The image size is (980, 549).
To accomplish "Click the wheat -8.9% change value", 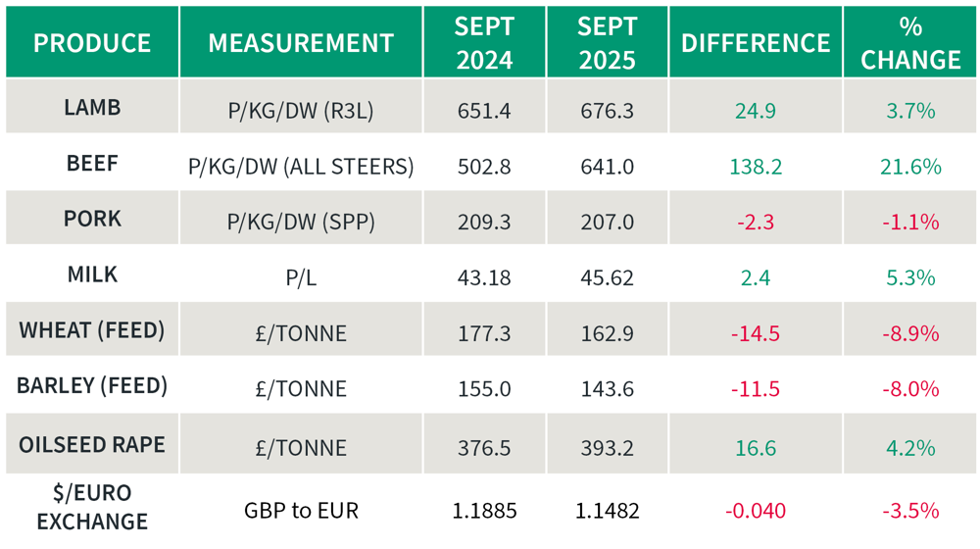I will pyautogui.click(x=910, y=333).
